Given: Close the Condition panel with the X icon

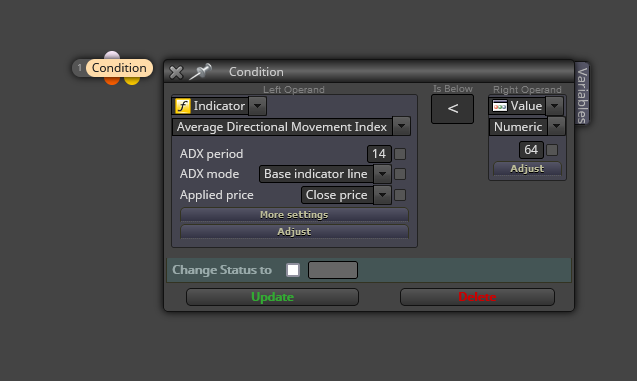Looking at the screenshot, I should 176,72.
